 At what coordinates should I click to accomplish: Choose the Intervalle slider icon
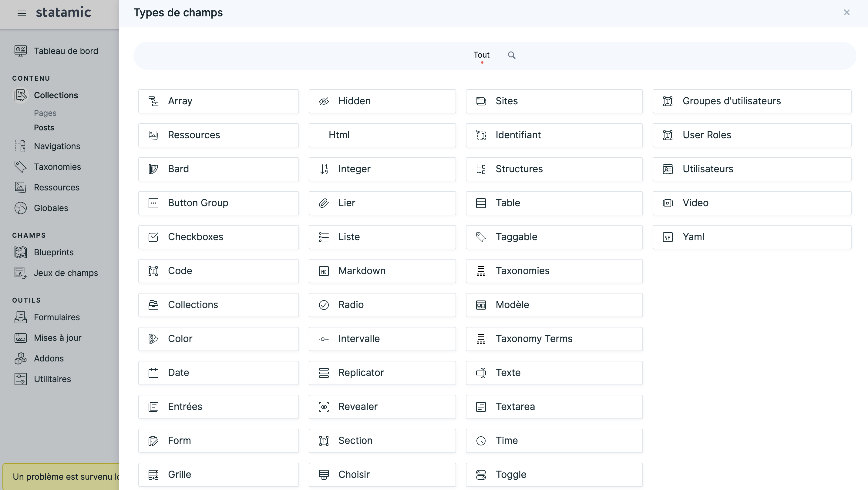[324, 339]
